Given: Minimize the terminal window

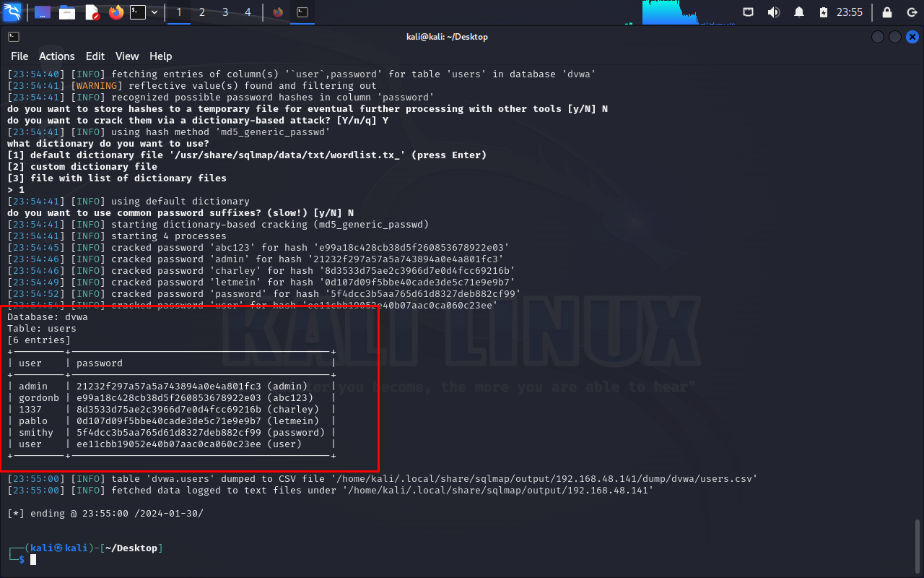Looking at the screenshot, I should point(878,37).
